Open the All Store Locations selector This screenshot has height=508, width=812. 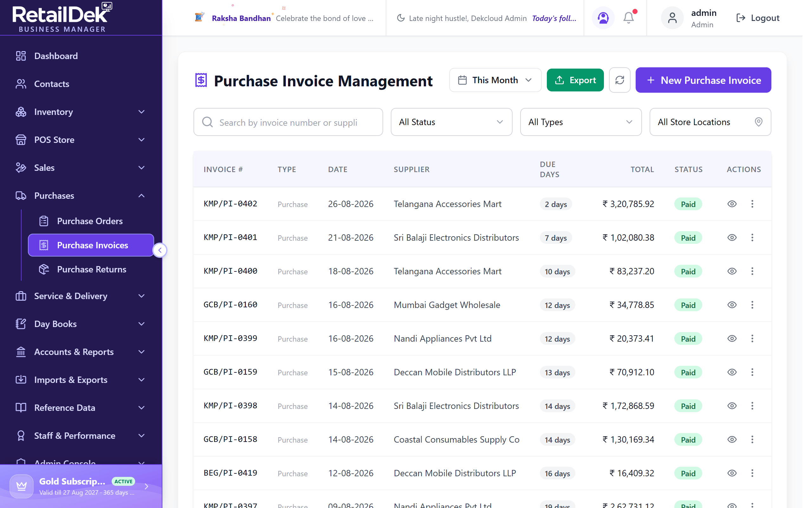(710, 122)
